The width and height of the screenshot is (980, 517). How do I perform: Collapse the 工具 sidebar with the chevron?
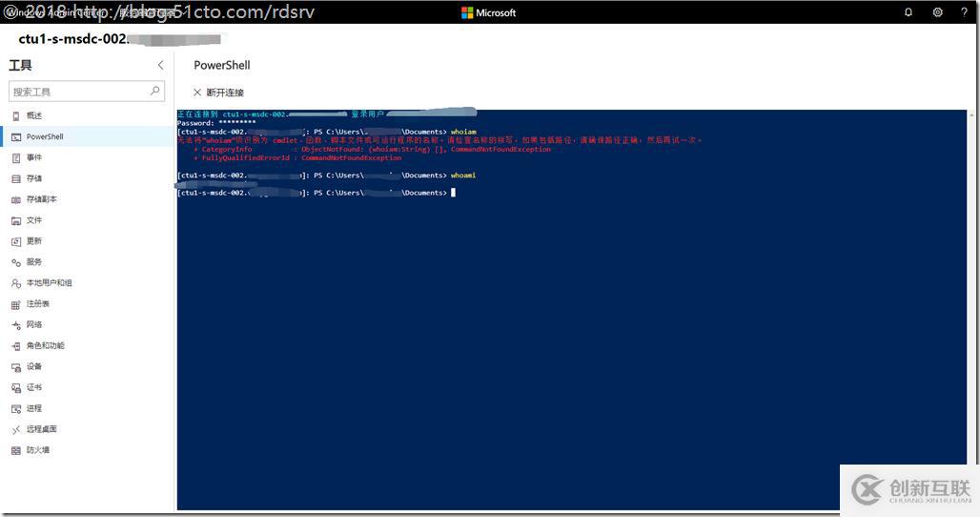[160, 65]
